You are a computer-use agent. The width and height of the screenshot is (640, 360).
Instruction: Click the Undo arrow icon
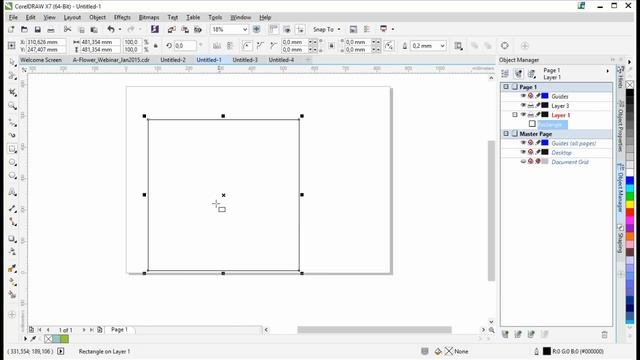click(111, 29)
